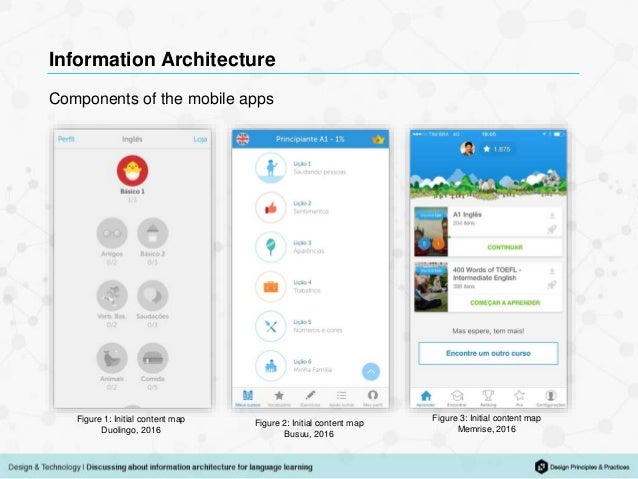Click rocket icon on A1 Inglês card
Screen dimensions: 638x479
click(552, 229)
